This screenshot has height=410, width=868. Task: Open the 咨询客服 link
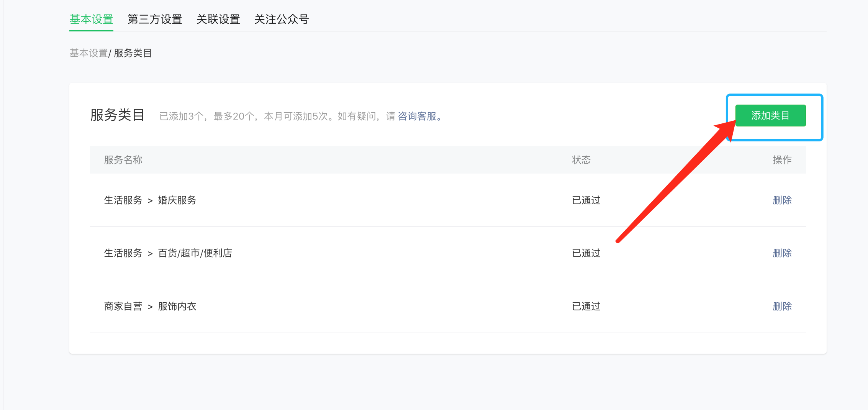coord(417,116)
